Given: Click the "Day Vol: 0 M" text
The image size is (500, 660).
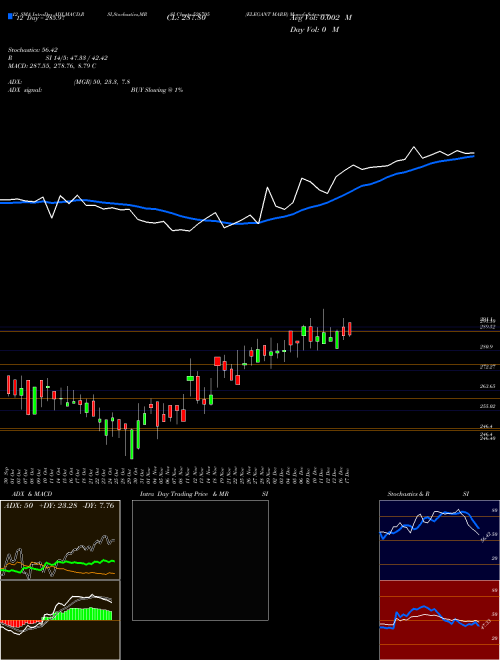Looking at the screenshot, I should coord(314,29).
